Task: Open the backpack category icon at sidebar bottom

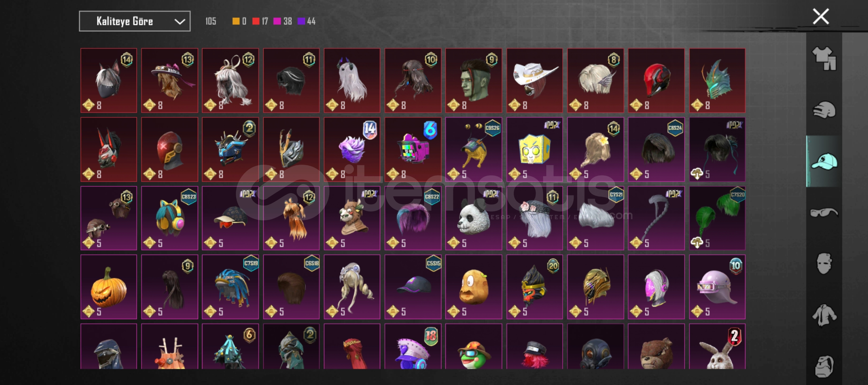Action: click(824, 366)
